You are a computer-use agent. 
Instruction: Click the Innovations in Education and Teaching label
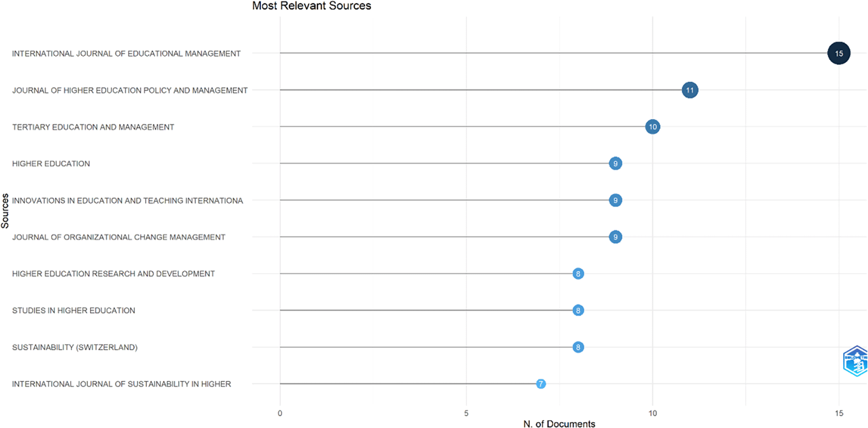(x=127, y=200)
